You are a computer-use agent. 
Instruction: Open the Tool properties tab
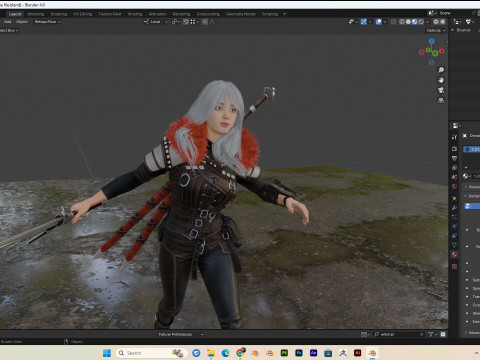pos(454,137)
